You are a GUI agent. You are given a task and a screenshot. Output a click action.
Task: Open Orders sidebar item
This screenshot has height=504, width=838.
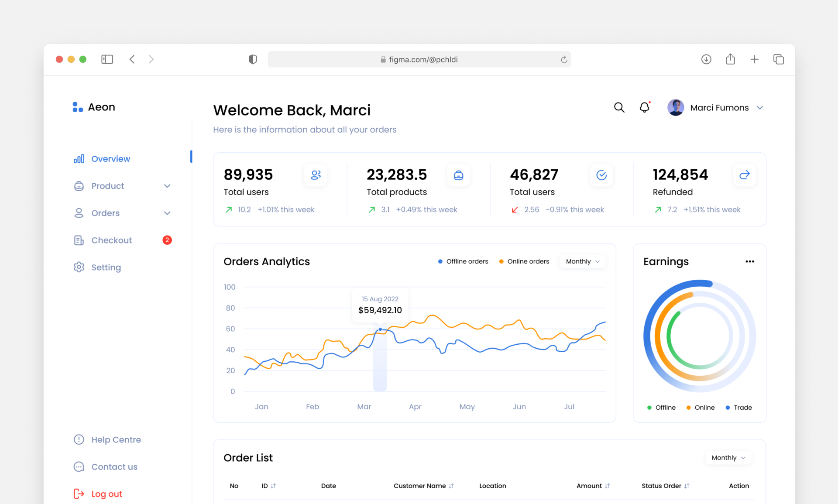click(105, 213)
